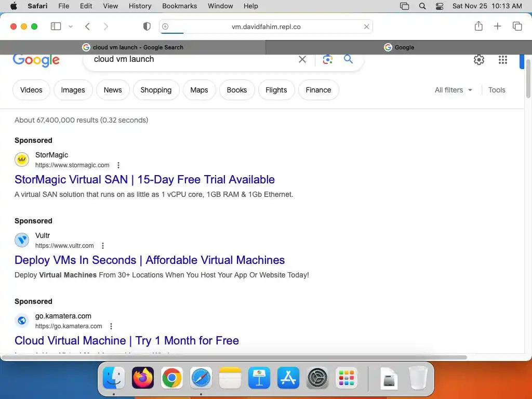This screenshot has height=399, width=532.
Task: Open Finder from the Dock
Action: pyautogui.click(x=114, y=378)
